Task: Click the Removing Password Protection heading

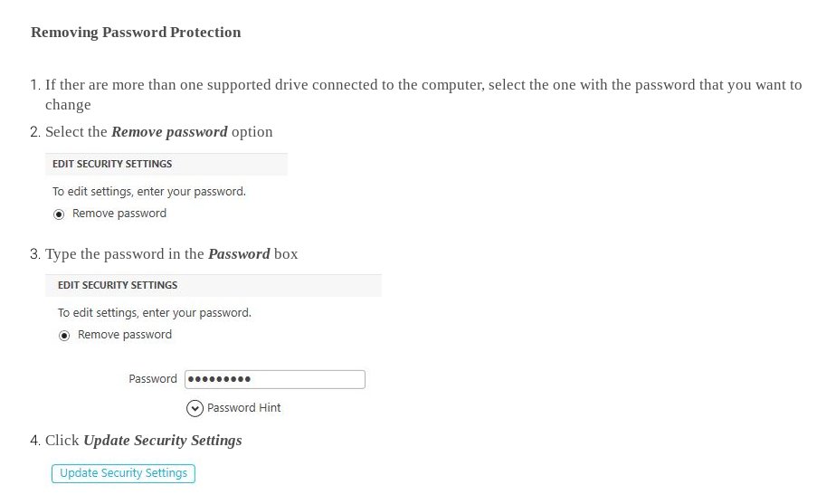Action: tap(136, 33)
